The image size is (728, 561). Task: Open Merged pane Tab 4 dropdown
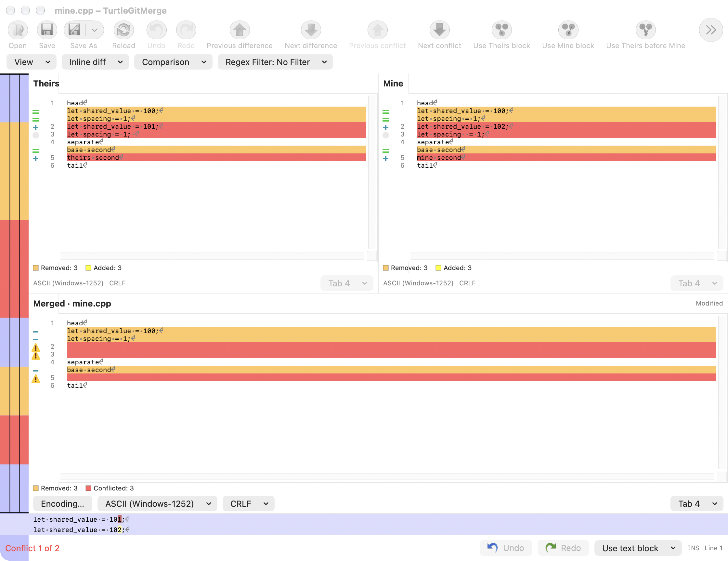click(697, 504)
